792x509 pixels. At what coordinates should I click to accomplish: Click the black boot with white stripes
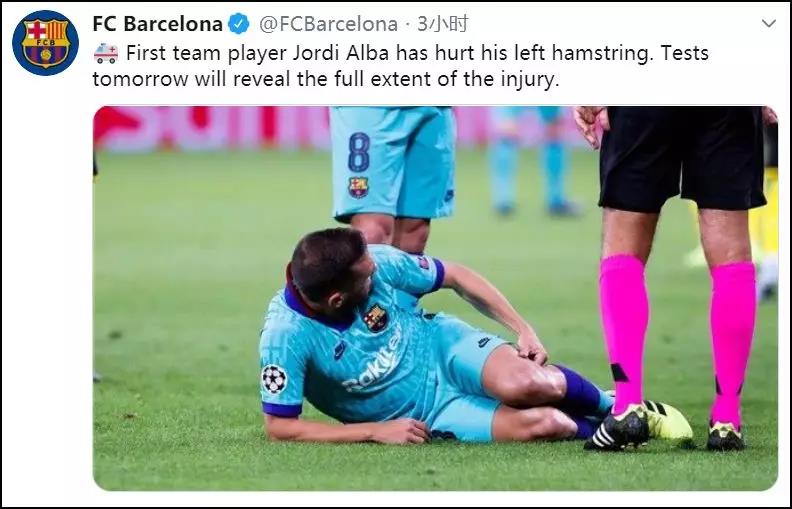(617, 430)
